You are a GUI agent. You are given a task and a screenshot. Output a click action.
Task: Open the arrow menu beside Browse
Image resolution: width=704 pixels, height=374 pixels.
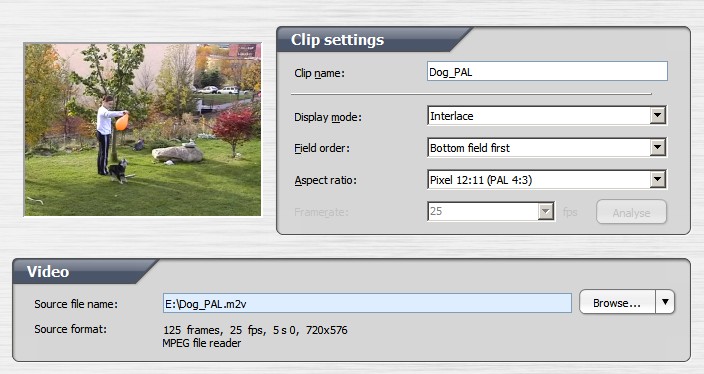(x=665, y=302)
